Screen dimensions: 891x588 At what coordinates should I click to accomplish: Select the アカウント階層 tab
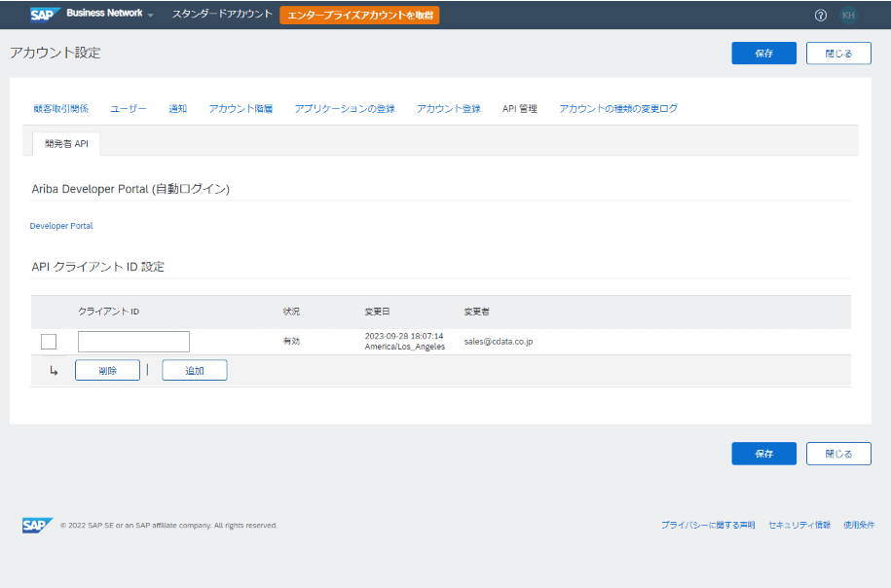pos(241,108)
